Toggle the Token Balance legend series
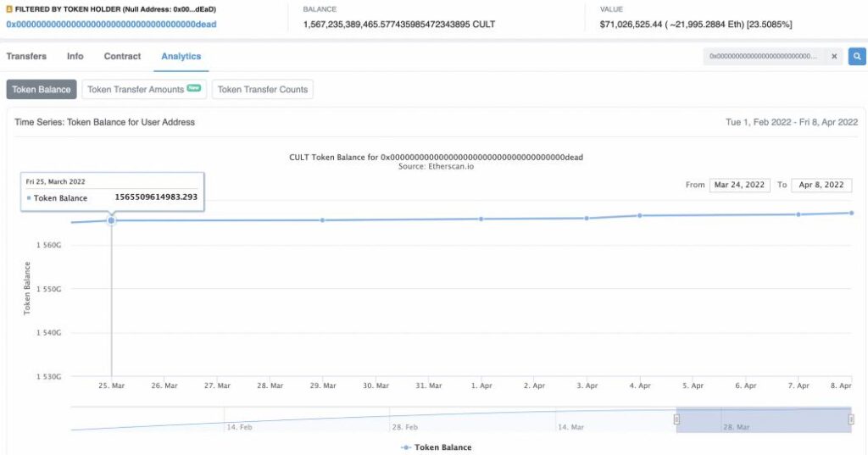868x455 pixels. point(437,447)
